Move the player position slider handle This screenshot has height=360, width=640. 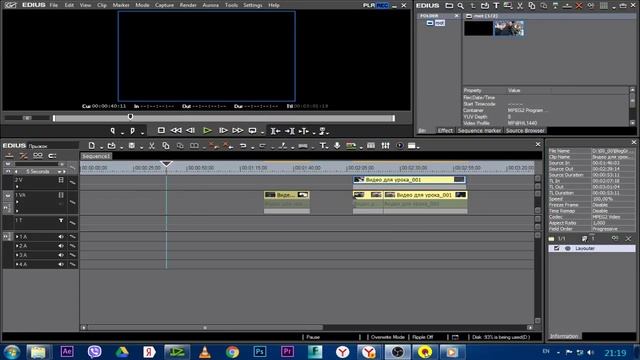point(130,117)
